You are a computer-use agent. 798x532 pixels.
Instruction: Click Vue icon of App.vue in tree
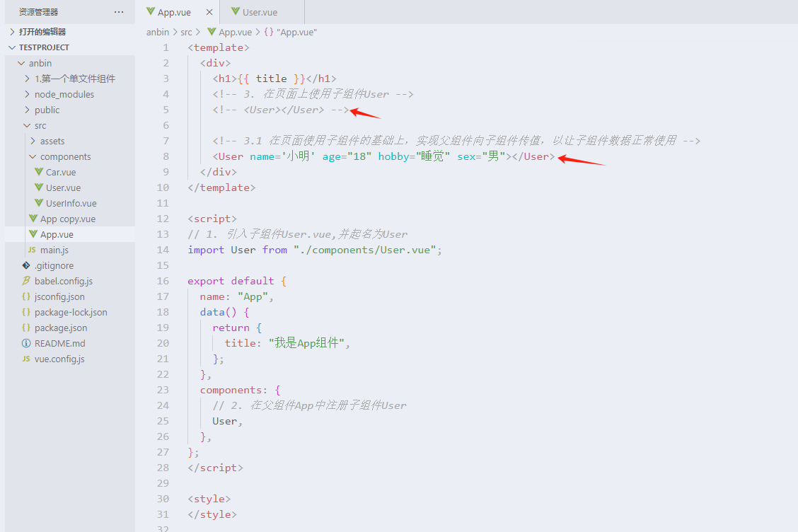(33, 234)
